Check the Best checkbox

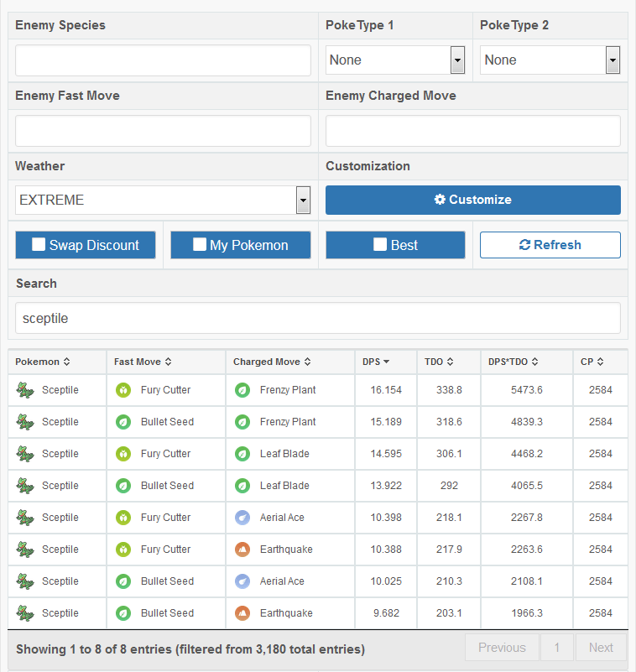(380, 244)
